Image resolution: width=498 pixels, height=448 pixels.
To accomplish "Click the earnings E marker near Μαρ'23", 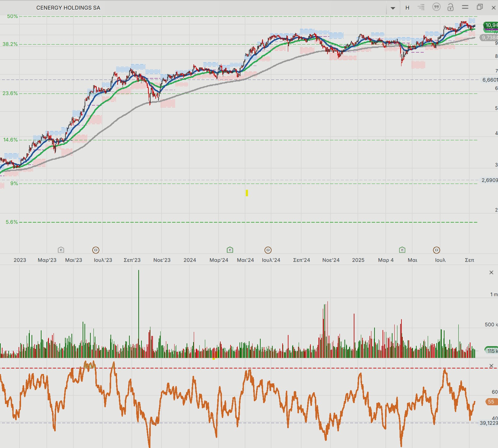I will tap(61, 250).
